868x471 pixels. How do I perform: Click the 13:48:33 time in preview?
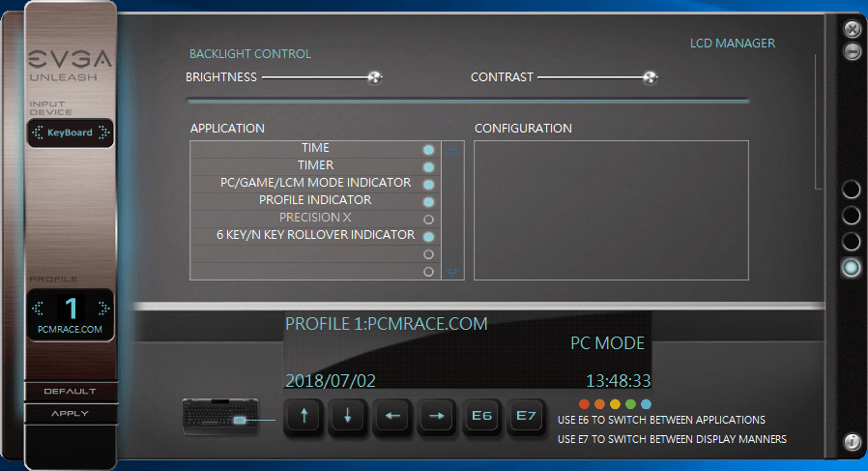[619, 381]
